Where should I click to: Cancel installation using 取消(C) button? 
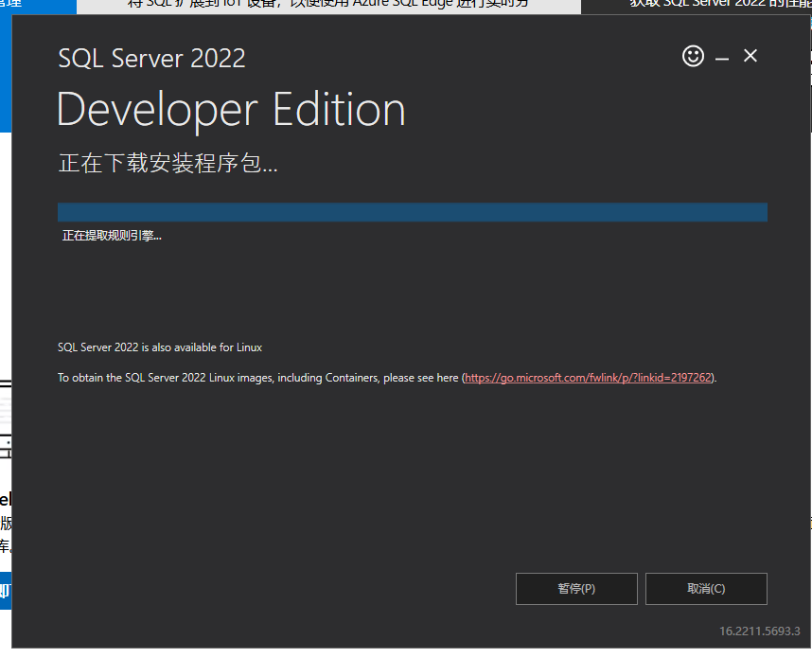pos(706,589)
